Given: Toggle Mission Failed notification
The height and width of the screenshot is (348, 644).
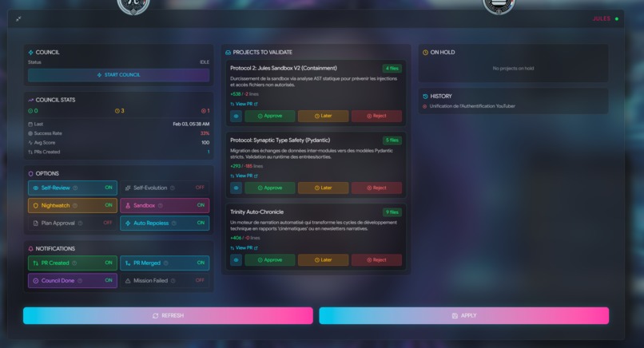Looking at the screenshot, I should click(165, 281).
